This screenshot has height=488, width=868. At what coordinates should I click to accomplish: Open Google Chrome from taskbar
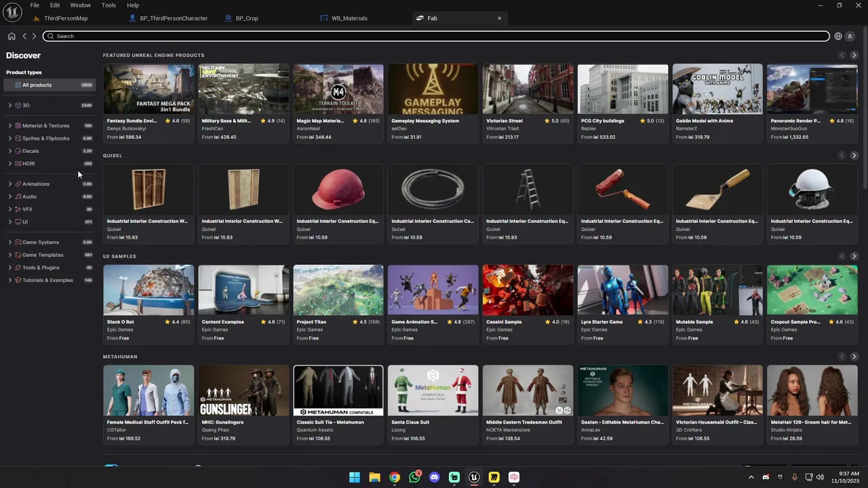pos(395,477)
